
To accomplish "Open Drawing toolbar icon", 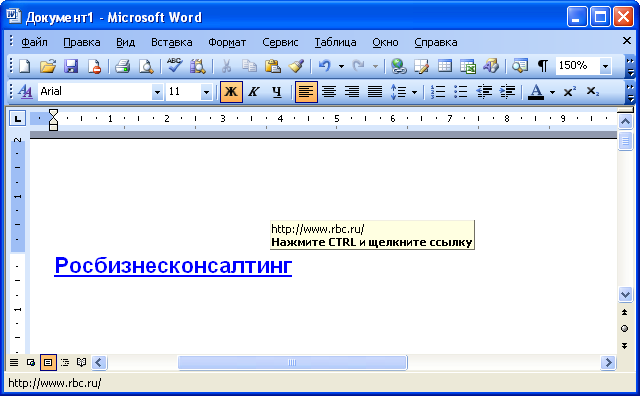I will pyautogui.click(x=491, y=66).
